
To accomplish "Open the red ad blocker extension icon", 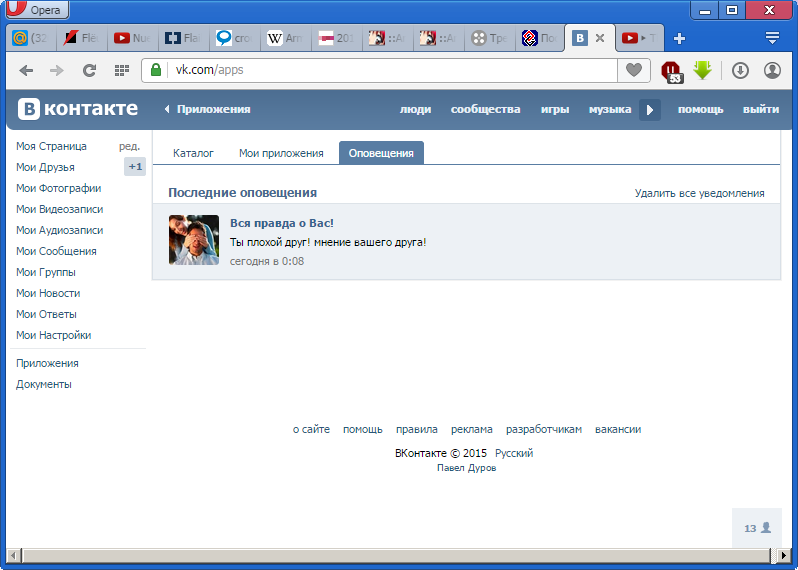I will coord(671,71).
